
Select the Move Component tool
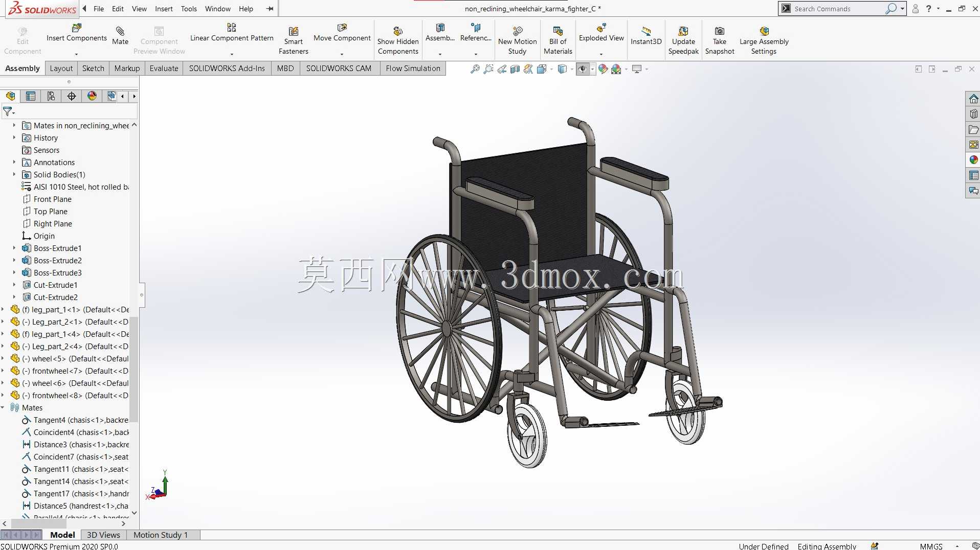342,33
